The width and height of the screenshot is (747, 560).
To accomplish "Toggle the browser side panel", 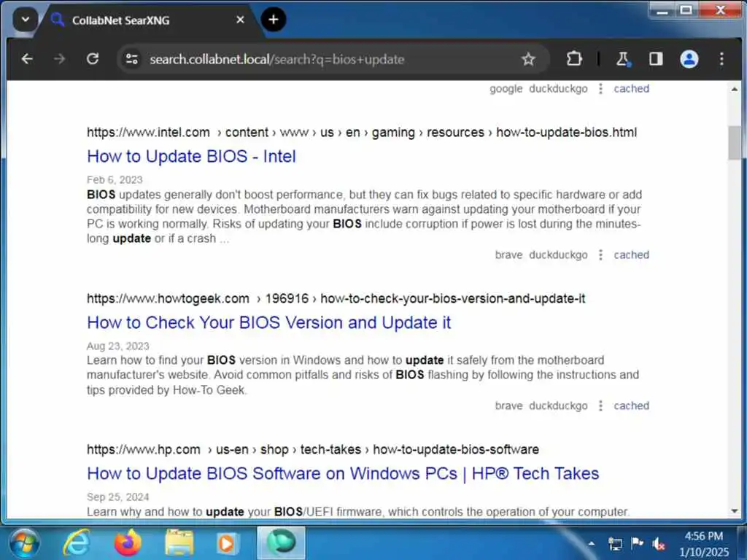I will pos(656,59).
